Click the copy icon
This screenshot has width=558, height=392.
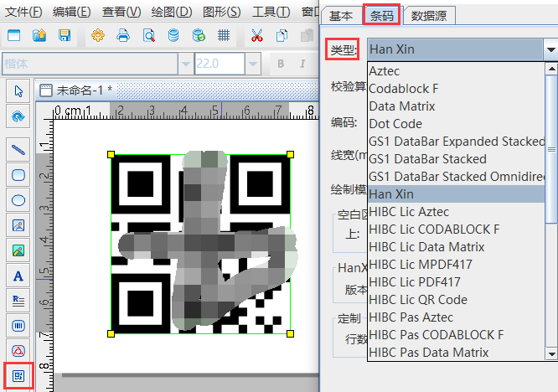[282, 35]
